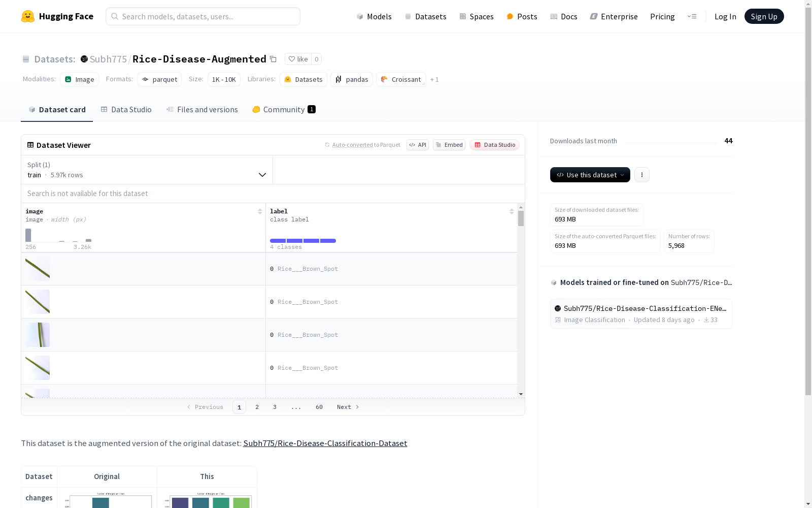Click the Croissant library tag
The height and width of the screenshot is (508, 812).
coord(401,79)
